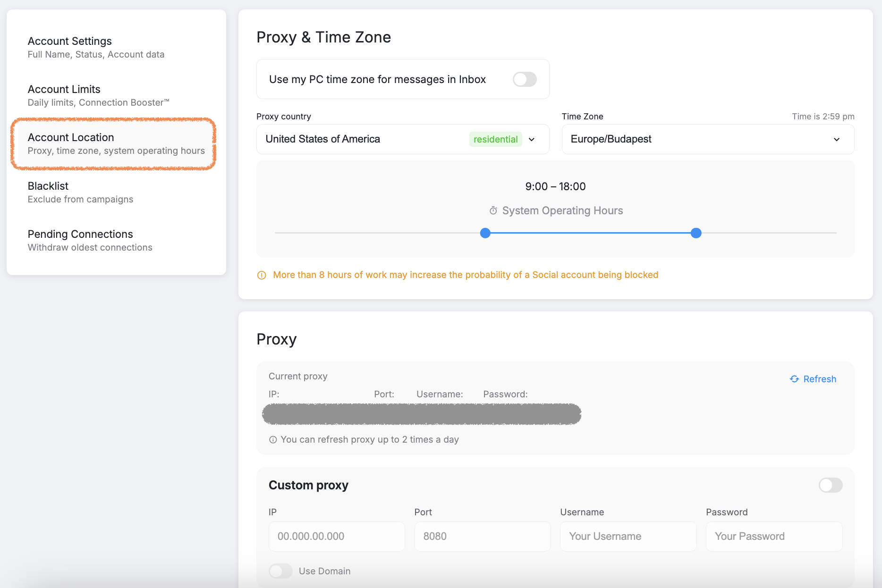This screenshot has height=588, width=882.
Task: Click the end-hour slider handle at 18:00
Action: (696, 233)
